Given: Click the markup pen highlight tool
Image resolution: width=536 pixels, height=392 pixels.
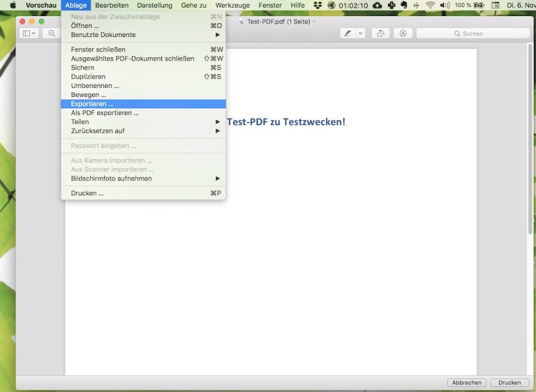Looking at the screenshot, I should pyautogui.click(x=348, y=33).
